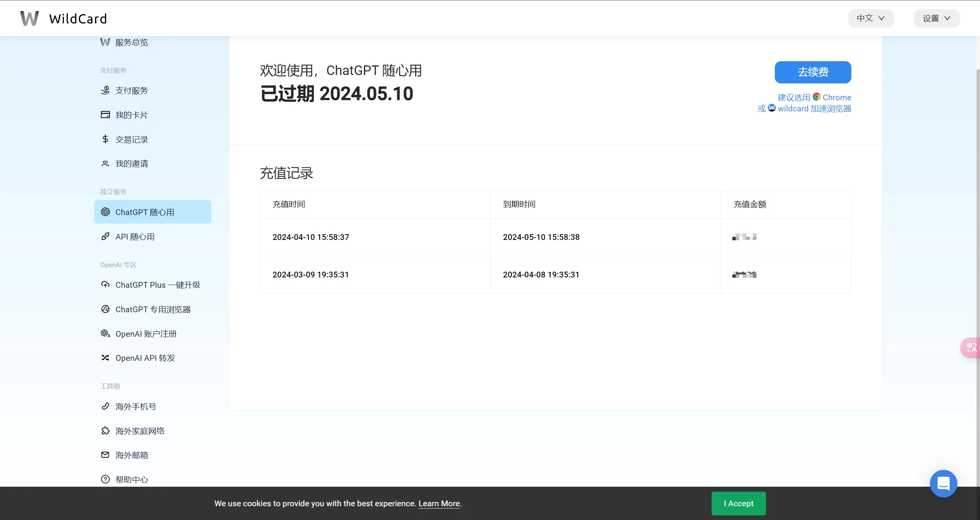980x520 pixels.
Task: Go to 我的邀请 menu item
Action: coord(131,164)
